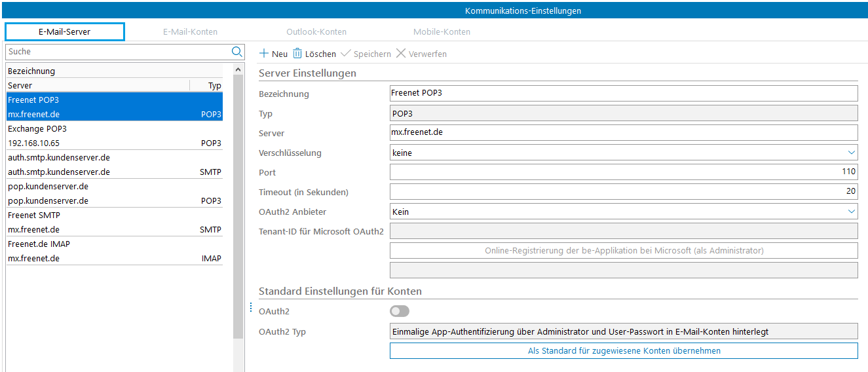Select the Freenet SMTP server entry
Screen dimensions: 868x372
click(x=114, y=222)
